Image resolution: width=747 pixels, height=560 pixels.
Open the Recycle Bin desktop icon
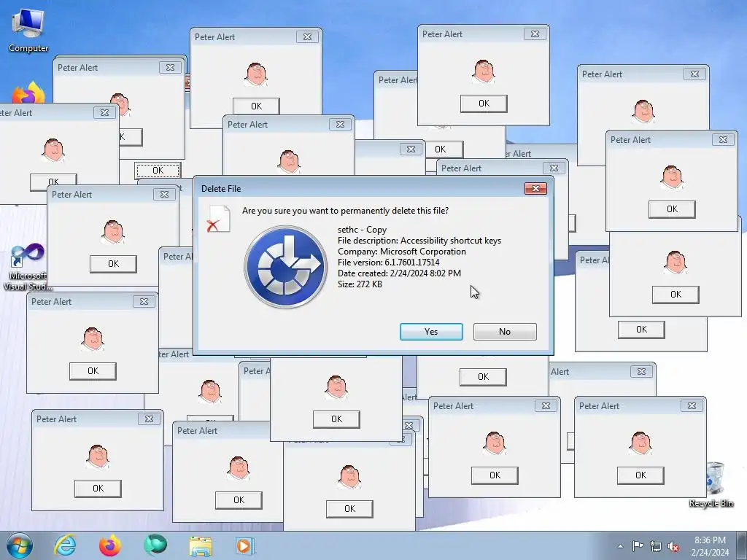(711, 484)
